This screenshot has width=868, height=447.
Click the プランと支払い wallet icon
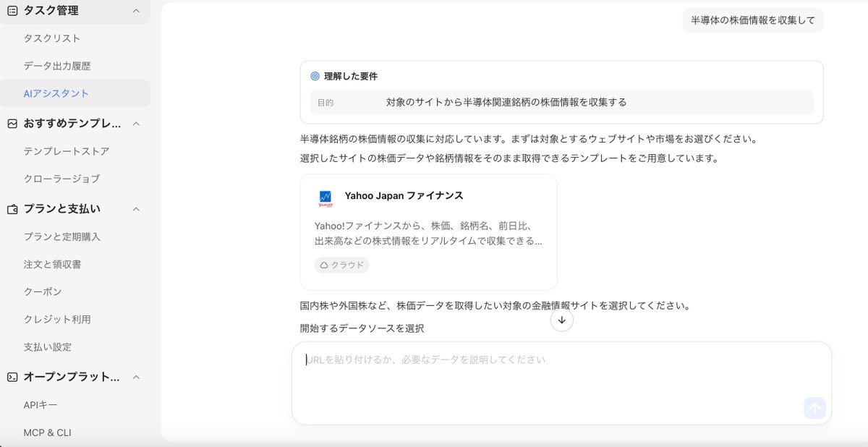[x=12, y=209]
